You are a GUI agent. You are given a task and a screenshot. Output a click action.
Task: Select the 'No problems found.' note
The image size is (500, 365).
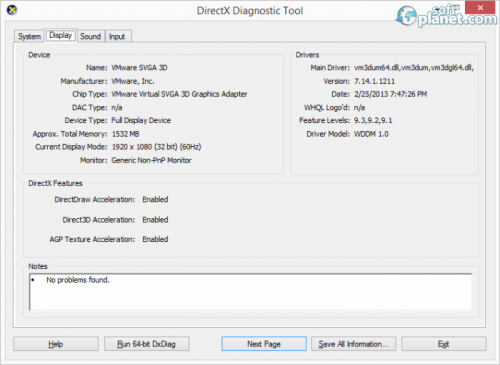click(x=78, y=280)
